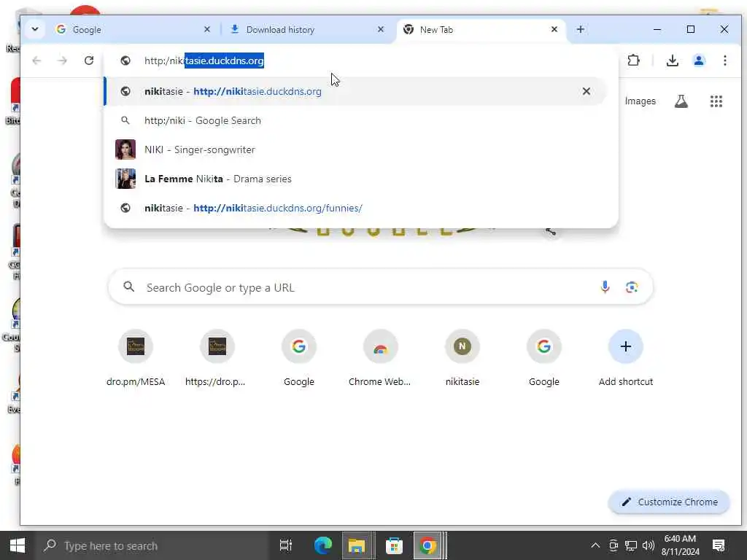Viewport: 747px width, 560px height.
Task: Remove the nikitasie suggestion with X
Action: 587,91
